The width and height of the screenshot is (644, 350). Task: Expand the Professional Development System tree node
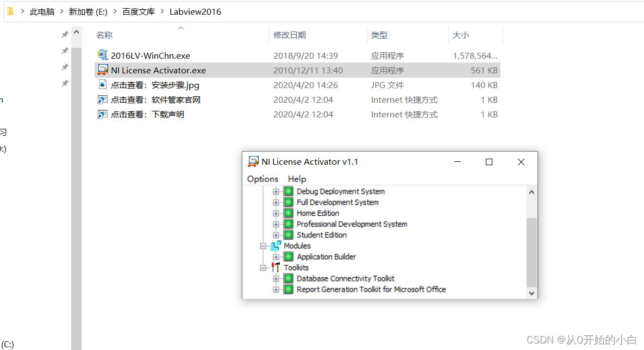click(x=276, y=224)
